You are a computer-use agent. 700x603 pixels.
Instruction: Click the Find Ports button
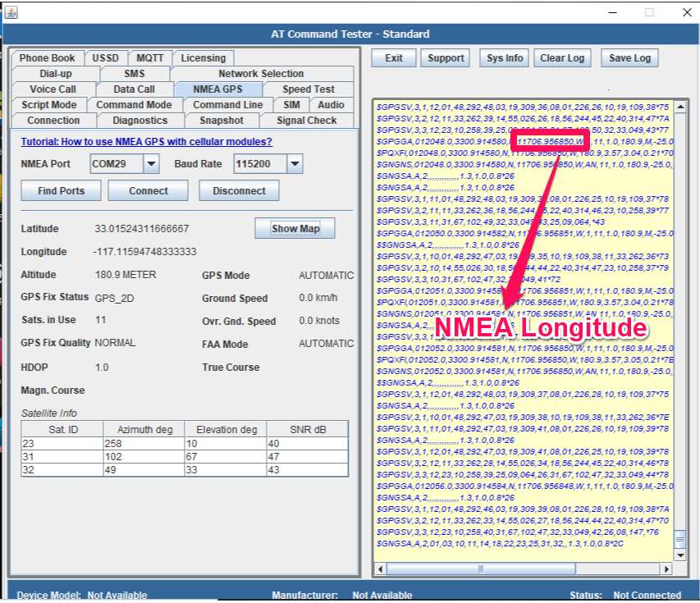(62, 191)
